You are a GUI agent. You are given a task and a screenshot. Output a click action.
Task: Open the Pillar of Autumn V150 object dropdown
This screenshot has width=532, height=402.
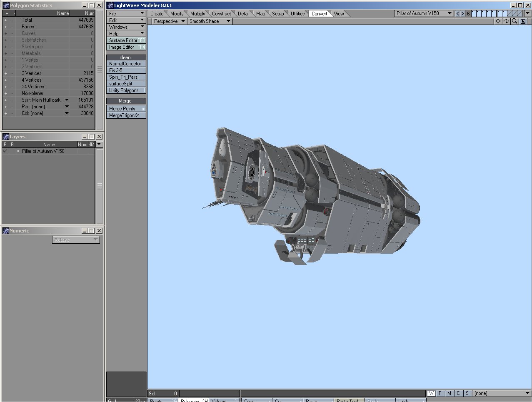(424, 13)
